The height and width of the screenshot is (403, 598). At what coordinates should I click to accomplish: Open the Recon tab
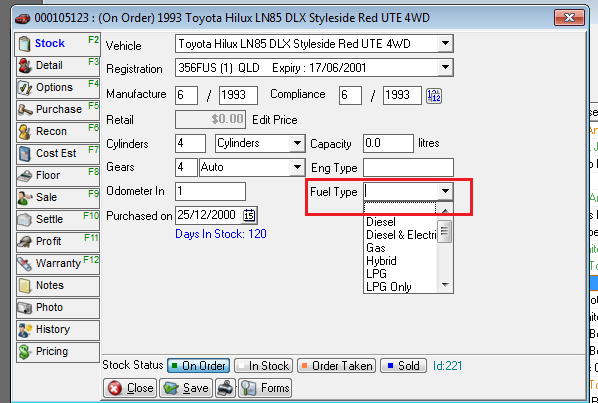pyautogui.click(x=58, y=132)
